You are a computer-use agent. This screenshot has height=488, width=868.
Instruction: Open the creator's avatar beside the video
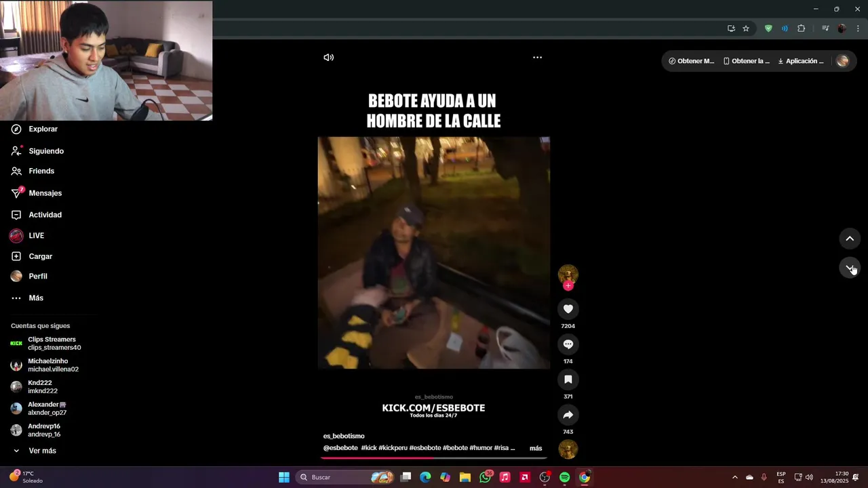(x=568, y=274)
